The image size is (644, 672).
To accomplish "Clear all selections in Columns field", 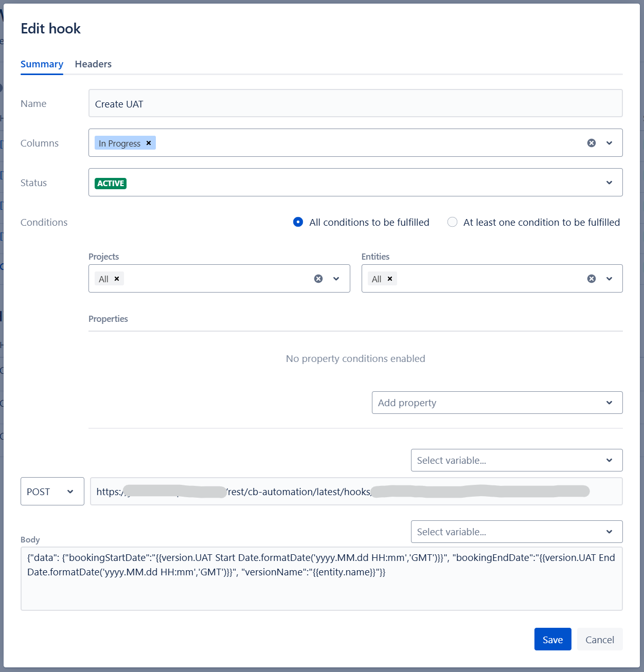I will 592,143.
